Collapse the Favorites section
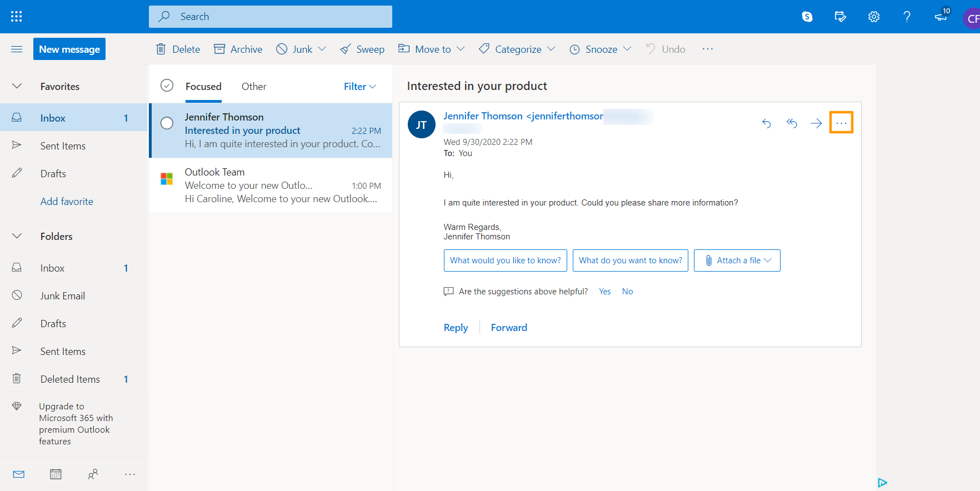This screenshot has width=980, height=491. click(17, 86)
